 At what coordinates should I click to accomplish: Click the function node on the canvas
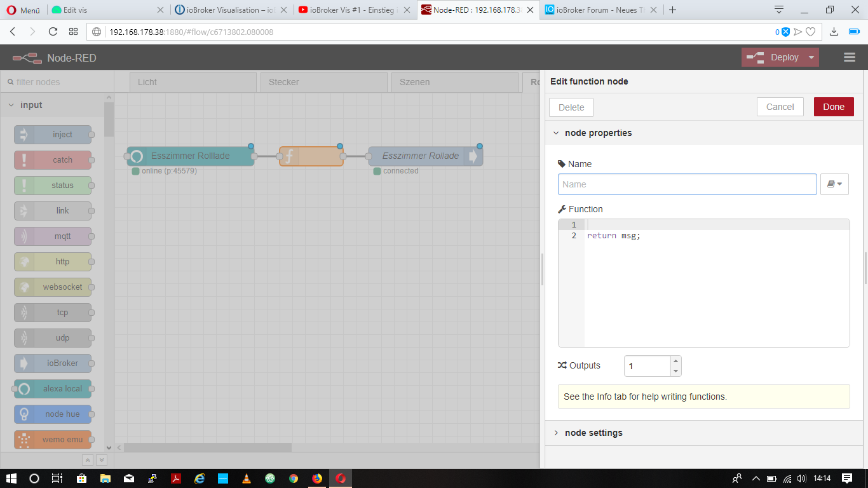pos(311,156)
